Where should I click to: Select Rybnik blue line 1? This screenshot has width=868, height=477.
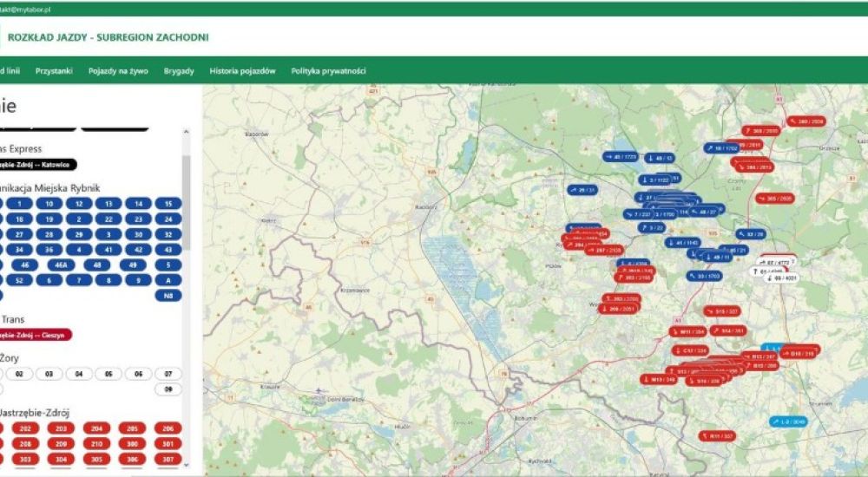(19, 204)
